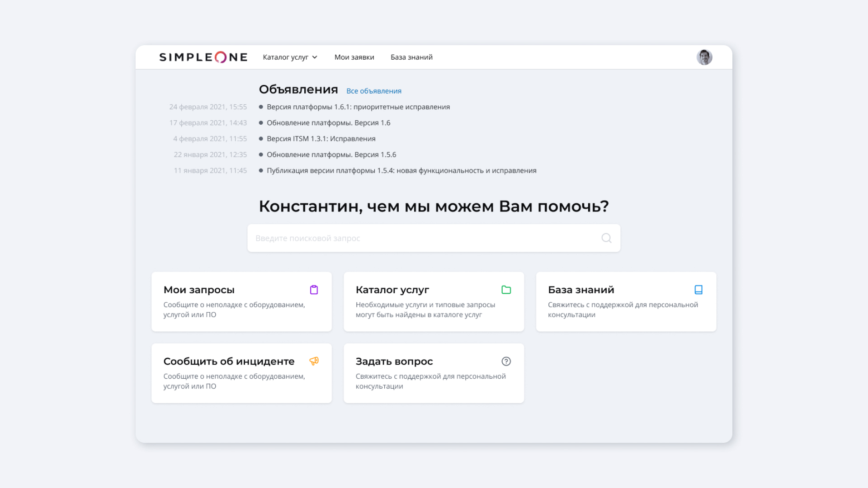Click the search input field

coord(407,238)
